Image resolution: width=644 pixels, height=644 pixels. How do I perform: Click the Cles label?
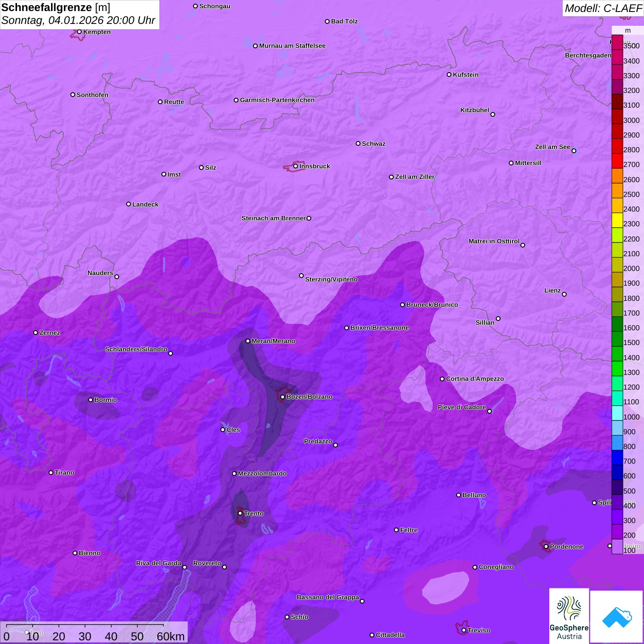point(234,430)
